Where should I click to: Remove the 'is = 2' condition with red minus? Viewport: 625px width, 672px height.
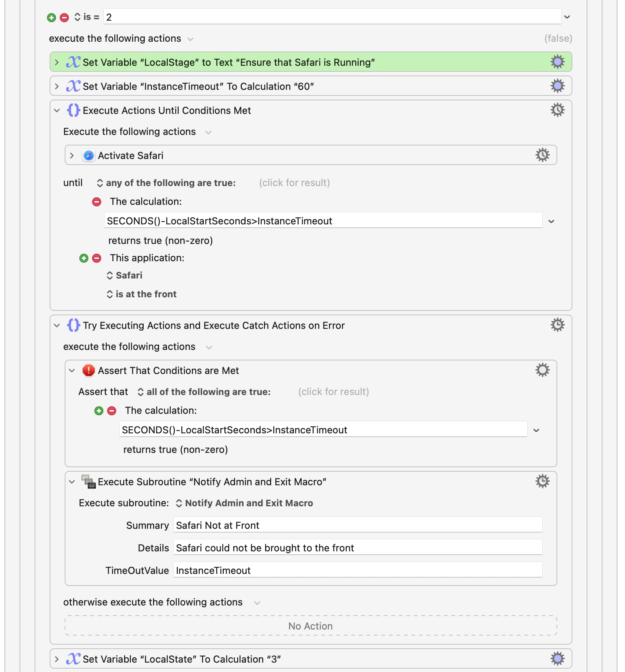[x=64, y=17]
